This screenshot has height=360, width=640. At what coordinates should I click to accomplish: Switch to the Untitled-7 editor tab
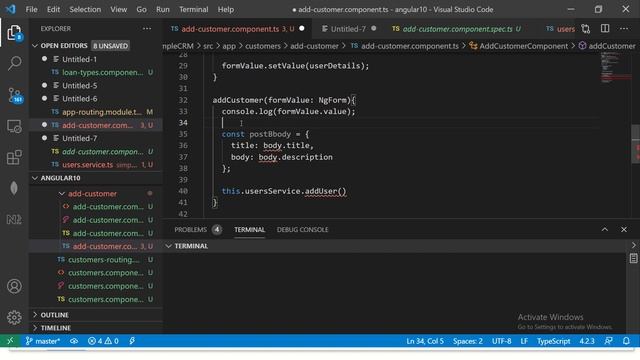(348, 29)
